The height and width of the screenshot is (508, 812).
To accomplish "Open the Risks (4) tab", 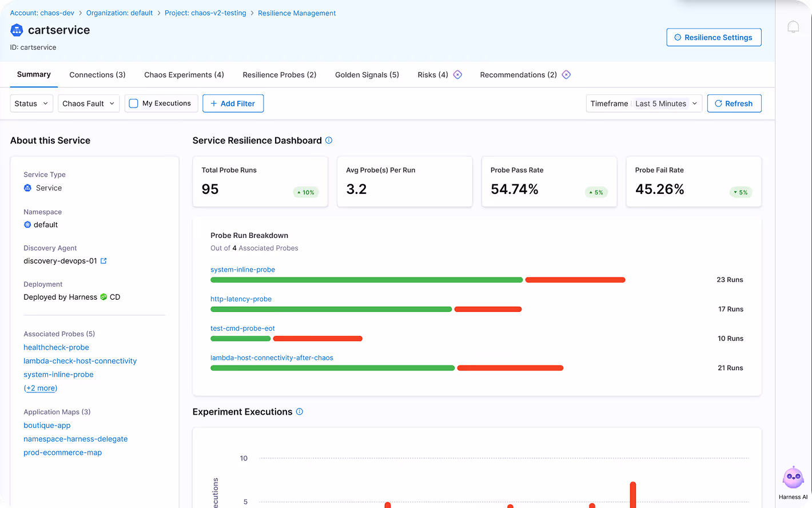I will (433, 75).
